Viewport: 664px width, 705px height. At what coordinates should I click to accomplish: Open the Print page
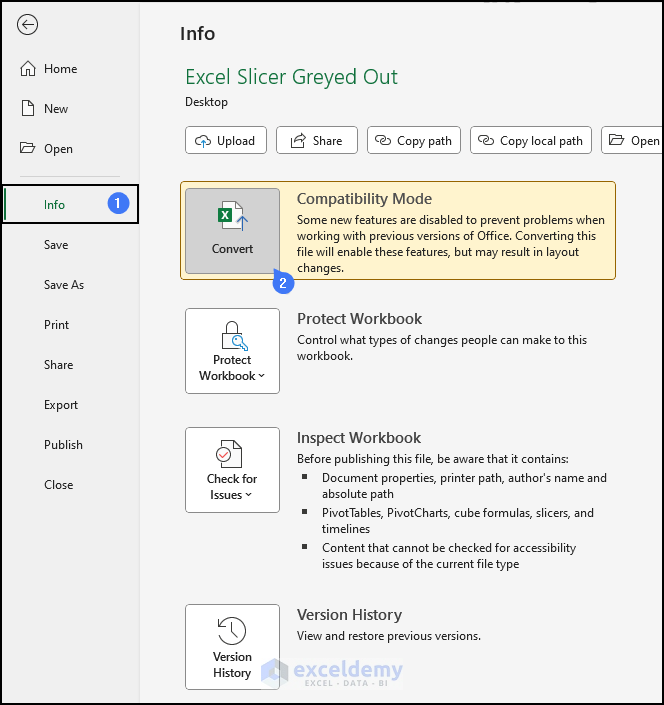click(57, 325)
